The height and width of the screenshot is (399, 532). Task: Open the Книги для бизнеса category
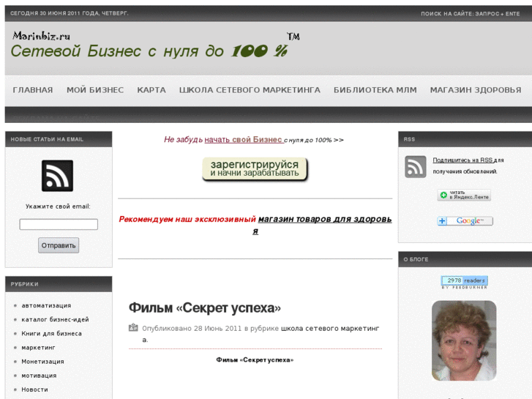tap(51, 333)
